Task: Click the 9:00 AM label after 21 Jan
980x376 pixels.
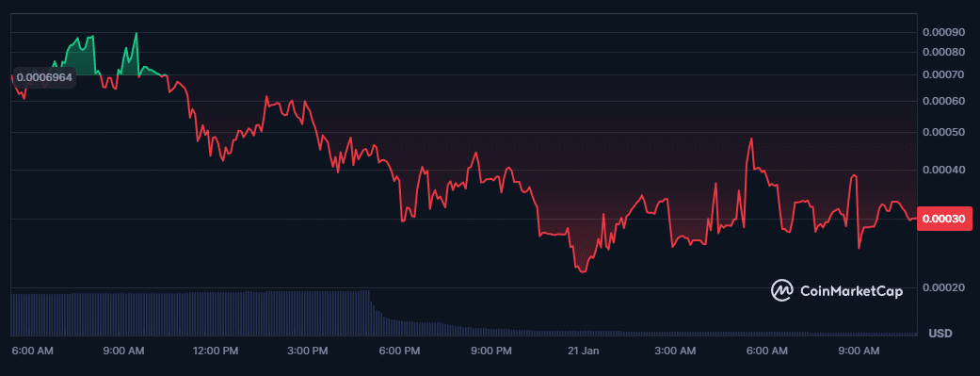Action: (859, 351)
